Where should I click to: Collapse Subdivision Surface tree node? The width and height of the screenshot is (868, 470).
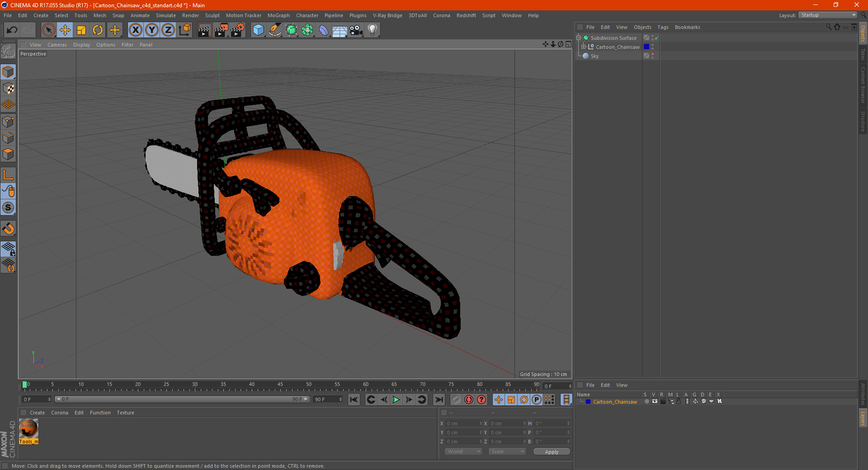pyautogui.click(x=578, y=38)
